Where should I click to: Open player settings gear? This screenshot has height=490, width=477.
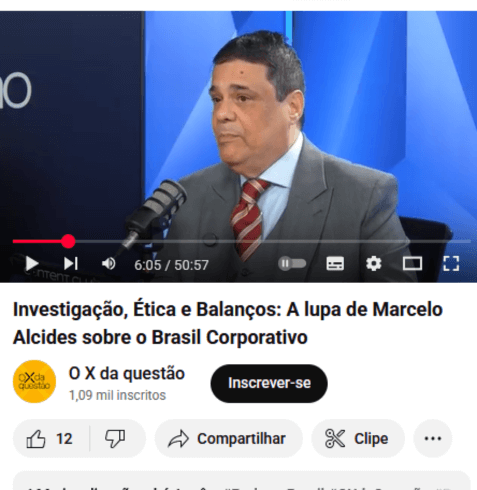coord(374,264)
